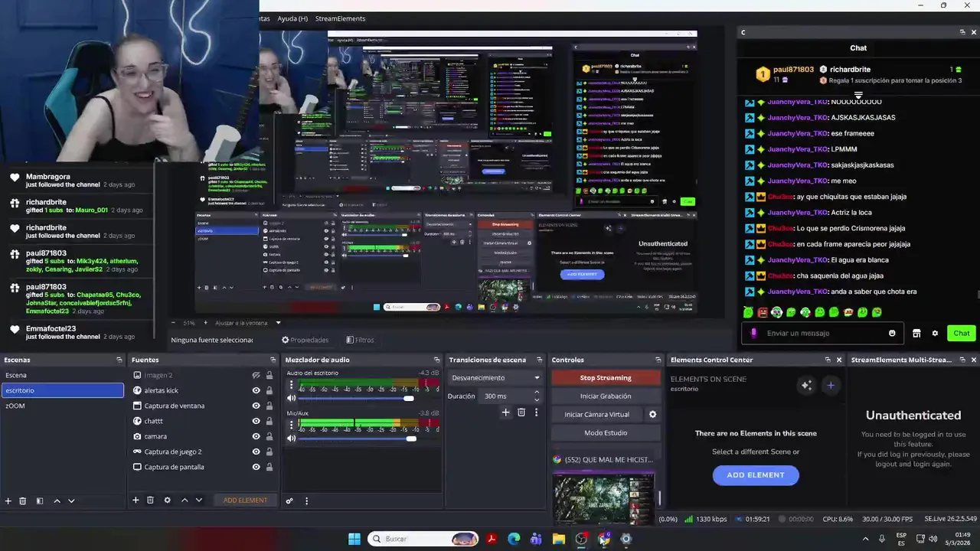The width and height of the screenshot is (980, 551).
Task: Delete selected scene using trash icon
Action: [x=23, y=500]
